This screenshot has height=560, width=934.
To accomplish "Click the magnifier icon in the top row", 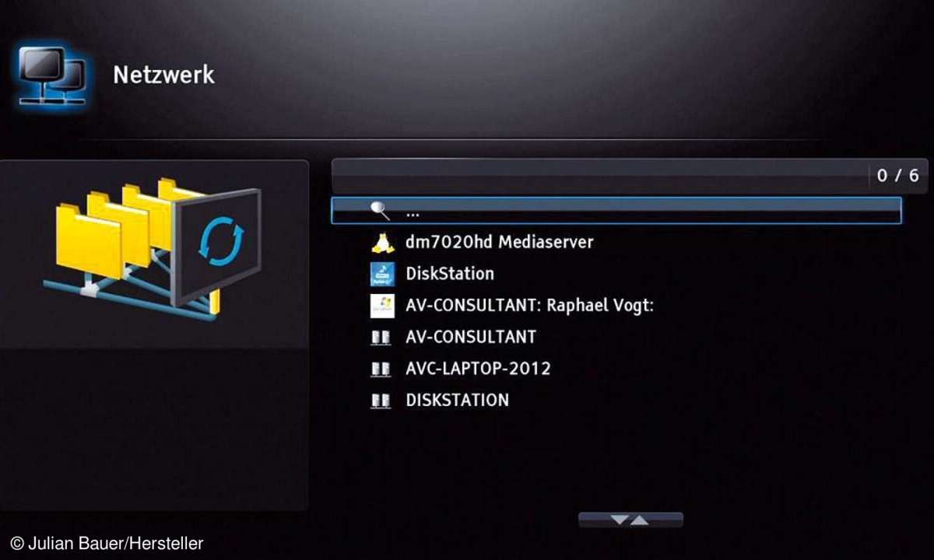I will coord(380,211).
